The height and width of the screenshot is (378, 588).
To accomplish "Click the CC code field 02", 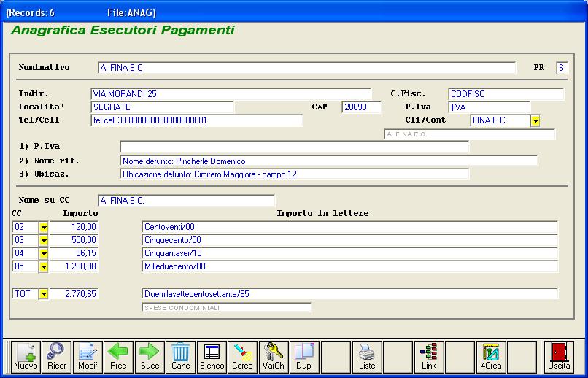I will 26,227.
